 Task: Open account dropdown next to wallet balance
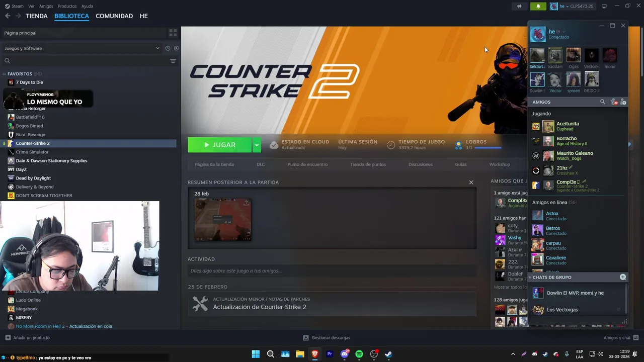(x=573, y=6)
